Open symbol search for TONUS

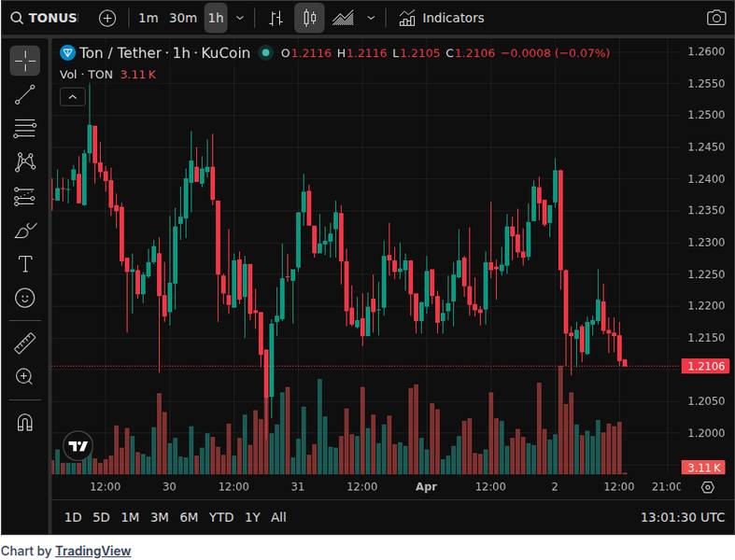click(44, 19)
